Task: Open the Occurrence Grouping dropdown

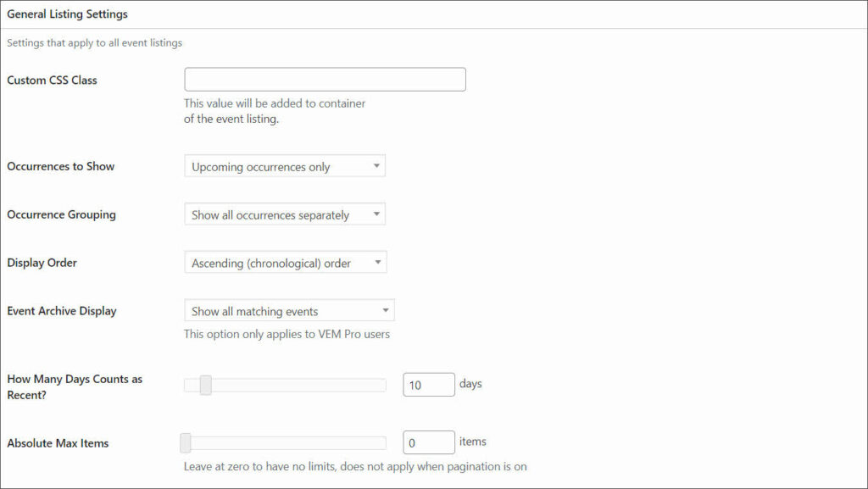Action: click(285, 214)
